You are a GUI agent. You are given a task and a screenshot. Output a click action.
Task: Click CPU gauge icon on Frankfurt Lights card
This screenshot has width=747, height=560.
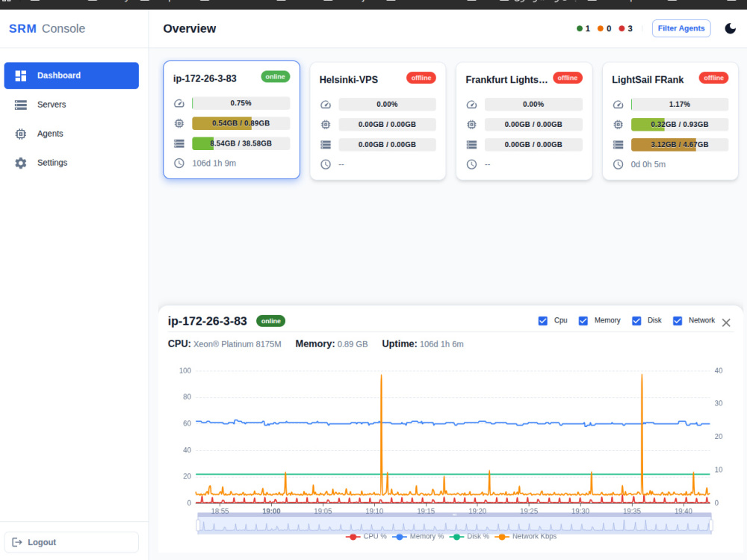(471, 105)
